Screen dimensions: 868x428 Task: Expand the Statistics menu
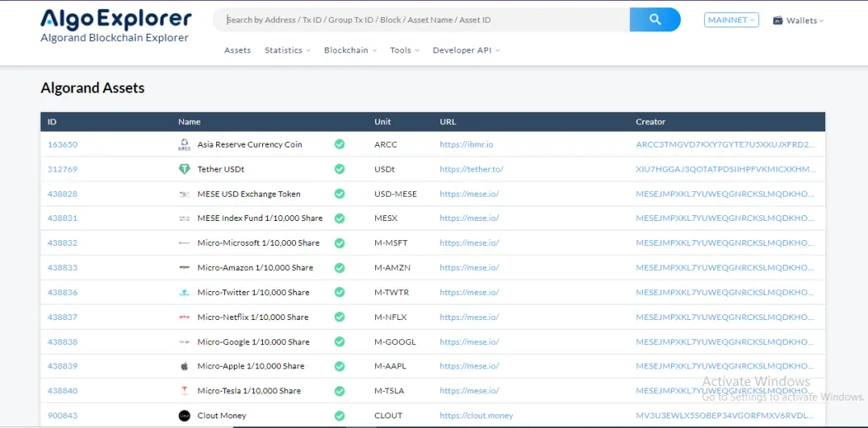(287, 50)
